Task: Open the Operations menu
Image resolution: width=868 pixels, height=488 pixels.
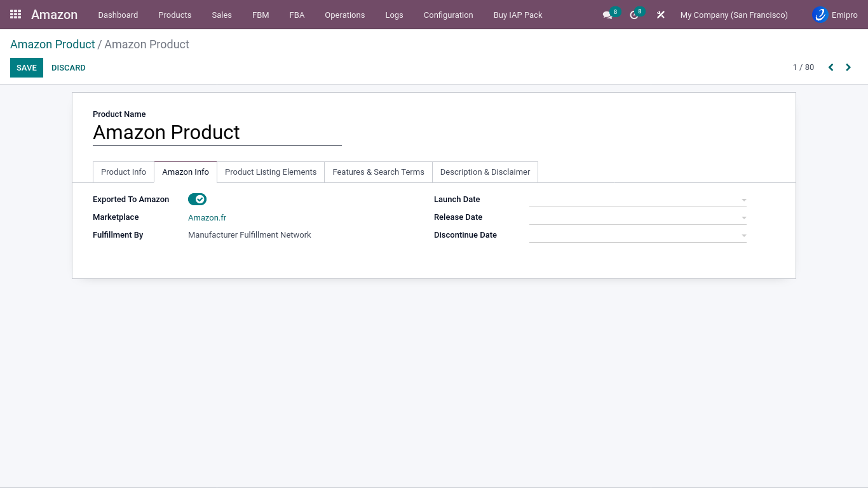Action: pyautogui.click(x=344, y=15)
